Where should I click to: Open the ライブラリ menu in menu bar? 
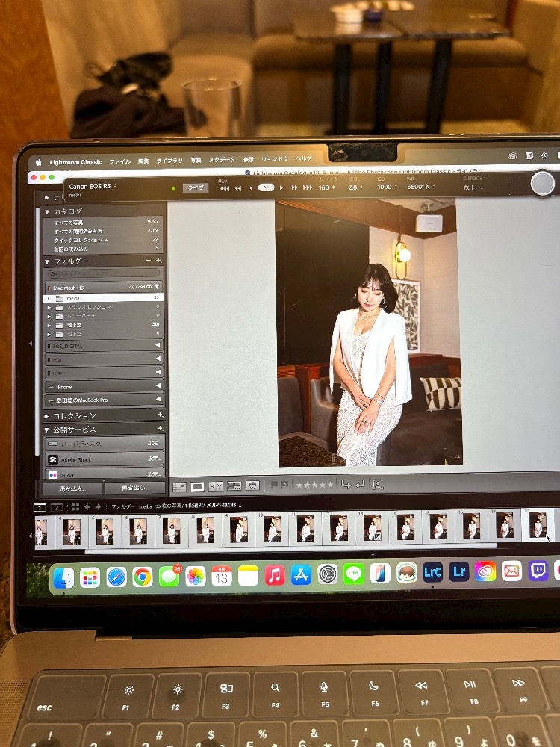point(169,161)
